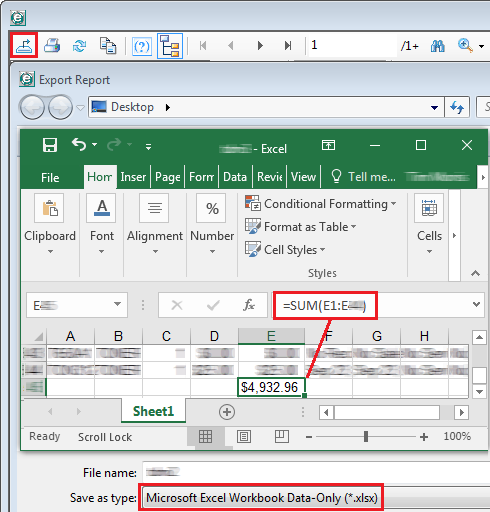The height and width of the screenshot is (512, 490).
Task: Switch to the Review tab
Action: pyautogui.click(x=270, y=177)
